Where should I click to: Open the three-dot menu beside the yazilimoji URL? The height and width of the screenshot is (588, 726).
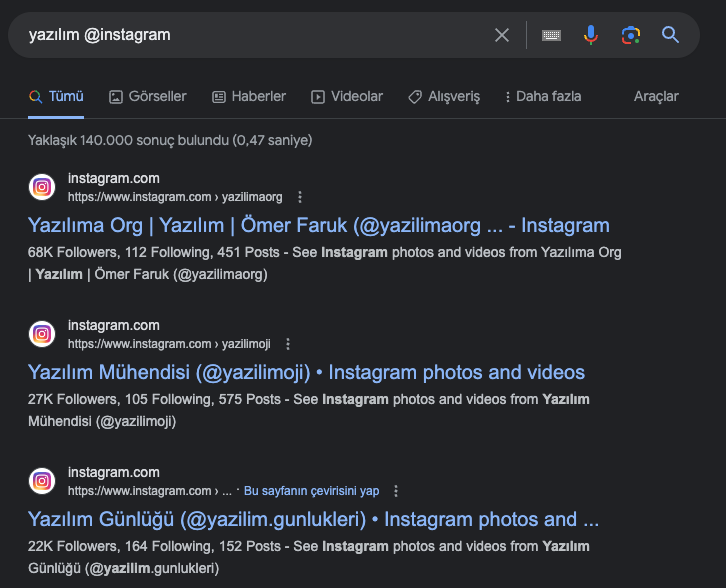pyautogui.click(x=288, y=344)
